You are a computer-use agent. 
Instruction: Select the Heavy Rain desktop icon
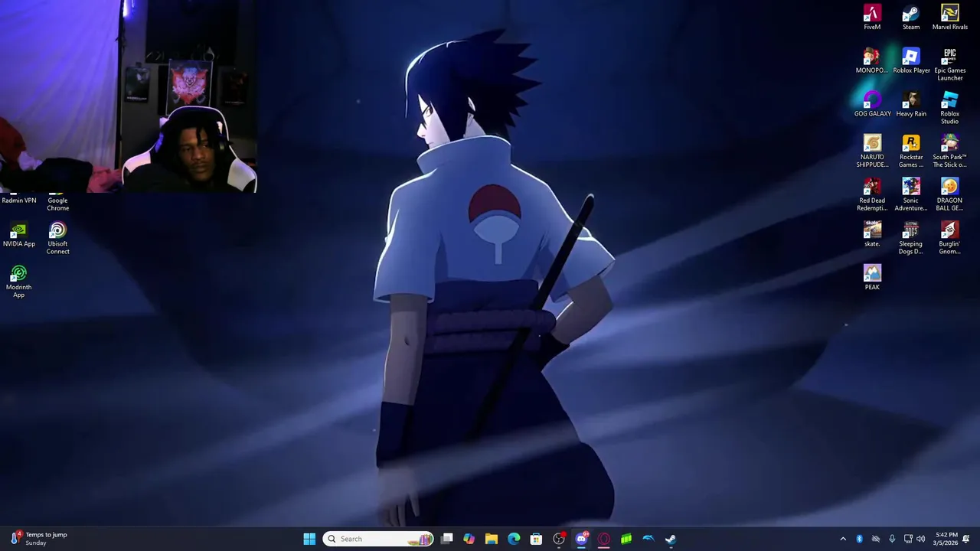pos(911,105)
